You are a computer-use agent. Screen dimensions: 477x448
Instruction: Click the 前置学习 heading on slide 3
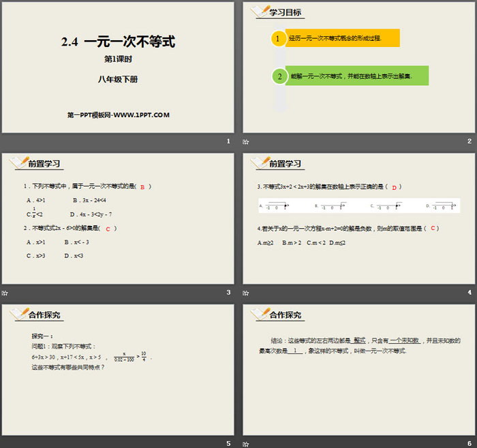click(x=44, y=163)
